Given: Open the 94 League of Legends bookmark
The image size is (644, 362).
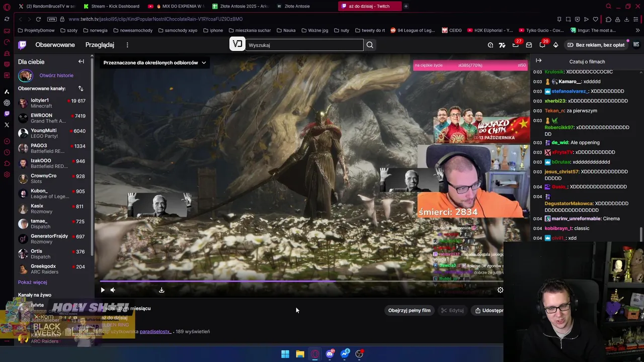Looking at the screenshot, I should (412, 30).
